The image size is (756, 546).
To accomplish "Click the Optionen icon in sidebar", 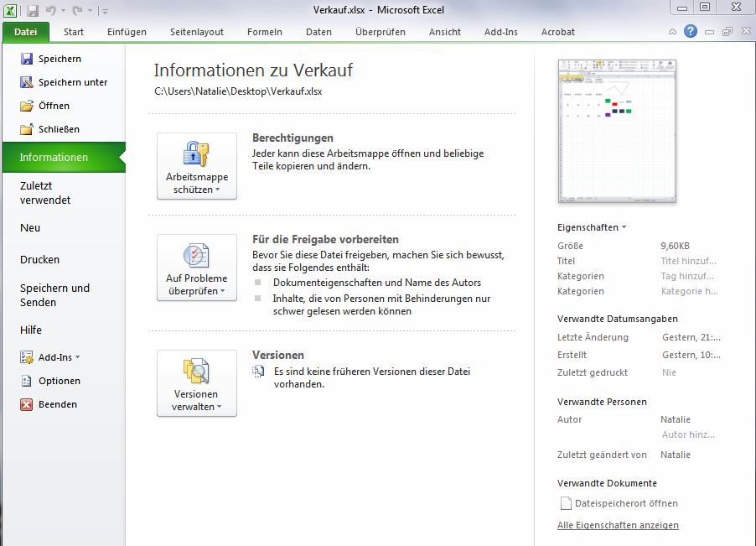I will point(27,381).
